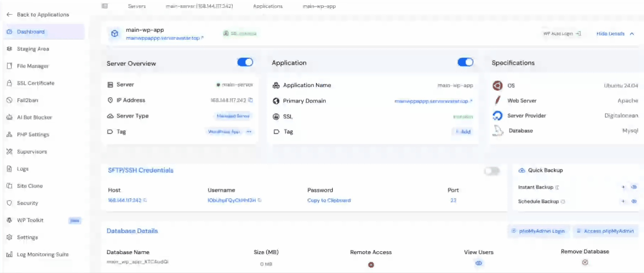Image resolution: width=644 pixels, height=273 pixels.
Task: Click Schedule Backup info icon
Action: (x=563, y=202)
